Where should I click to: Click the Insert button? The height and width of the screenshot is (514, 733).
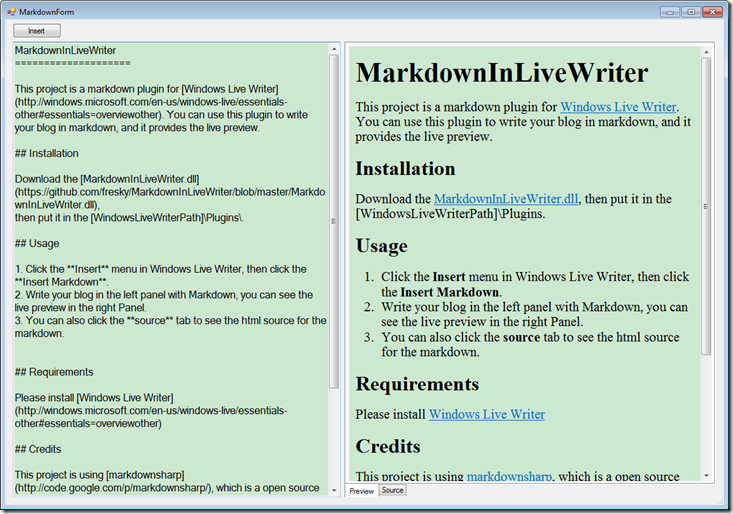coord(37,31)
